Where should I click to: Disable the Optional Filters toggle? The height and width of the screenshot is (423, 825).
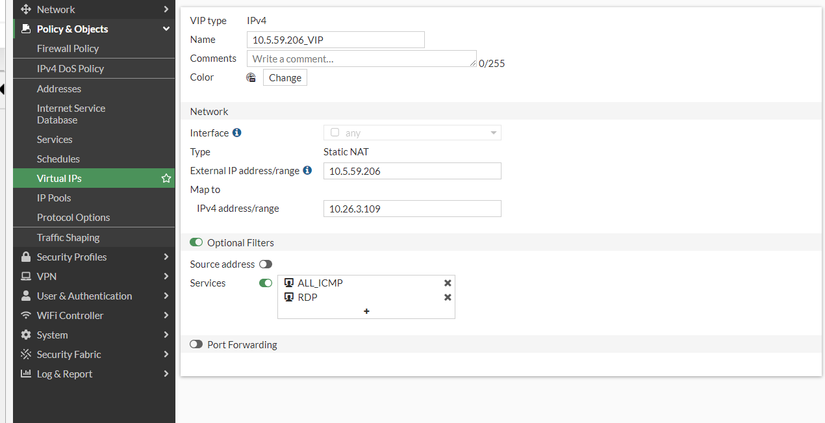[196, 243]
